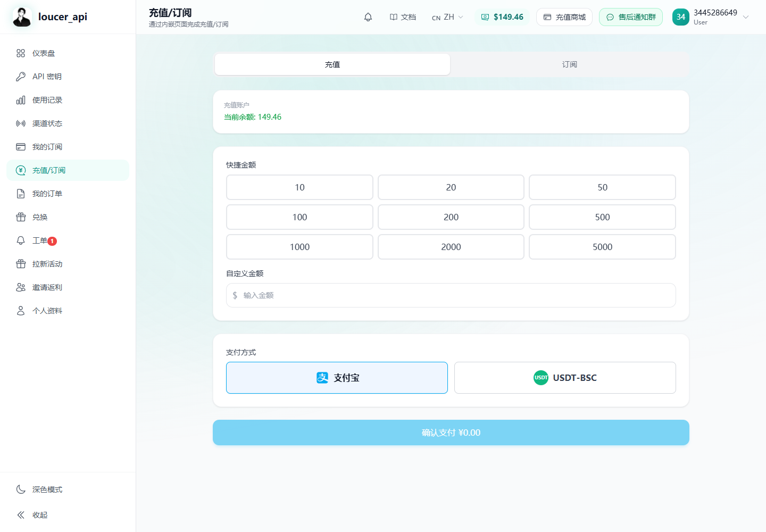
Task: Open 邀请返利 menu item
Action: (68, 287)
